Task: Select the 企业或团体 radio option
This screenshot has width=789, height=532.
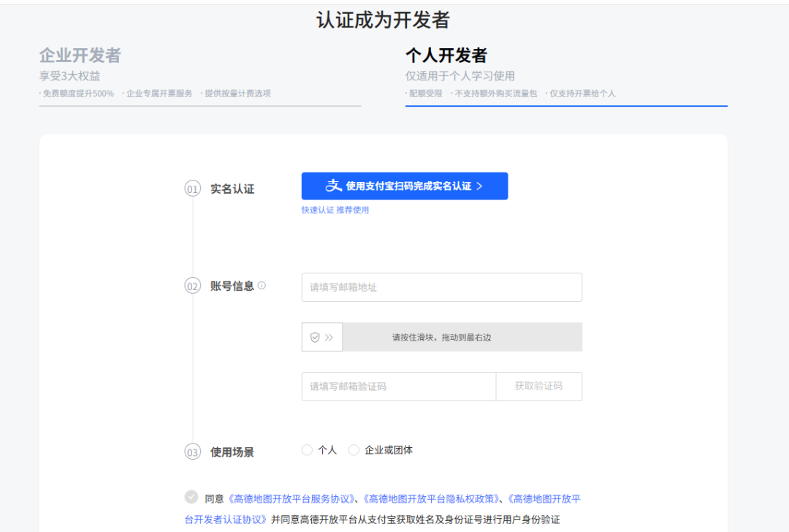Action: (354, 449)
